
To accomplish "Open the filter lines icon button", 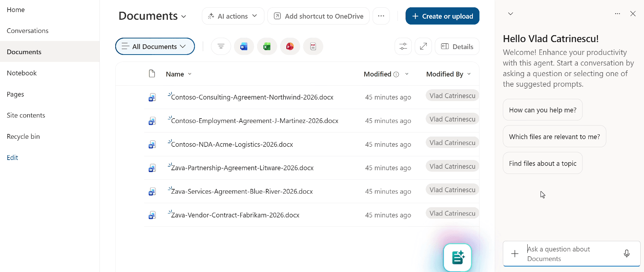I will 221,46.
